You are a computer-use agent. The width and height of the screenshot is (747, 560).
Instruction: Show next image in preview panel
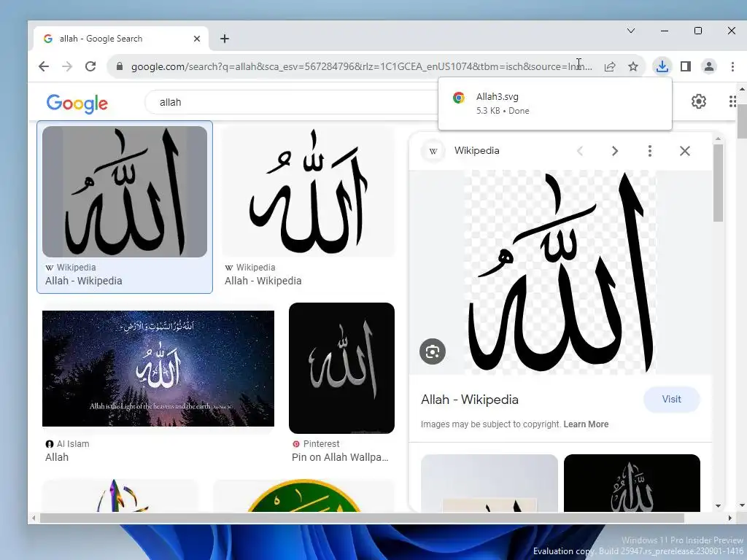coord(614,151)
